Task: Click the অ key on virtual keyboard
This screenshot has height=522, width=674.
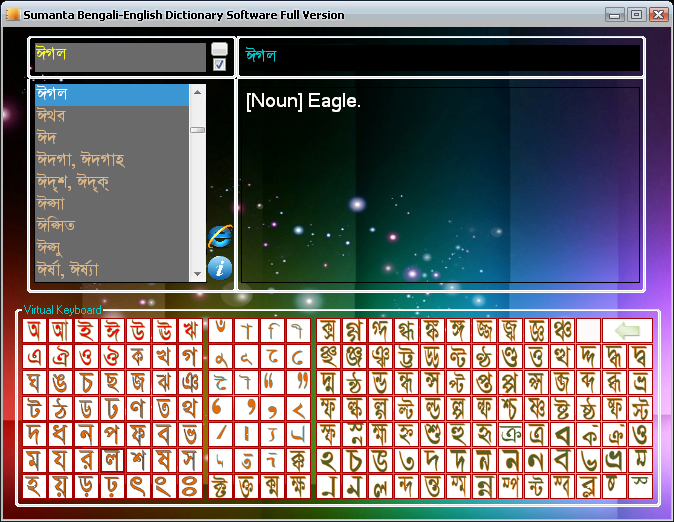Action: click(34, 331)
